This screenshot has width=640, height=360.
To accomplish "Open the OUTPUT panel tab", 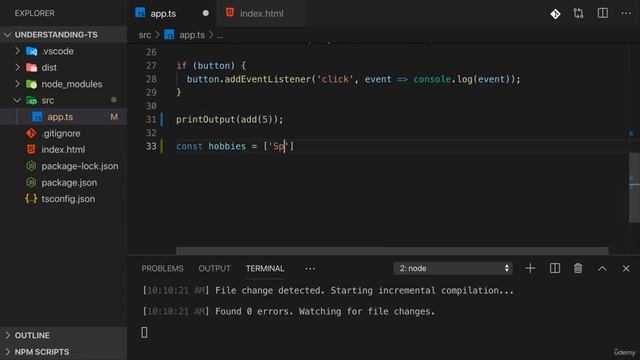I will coord(215,269).
